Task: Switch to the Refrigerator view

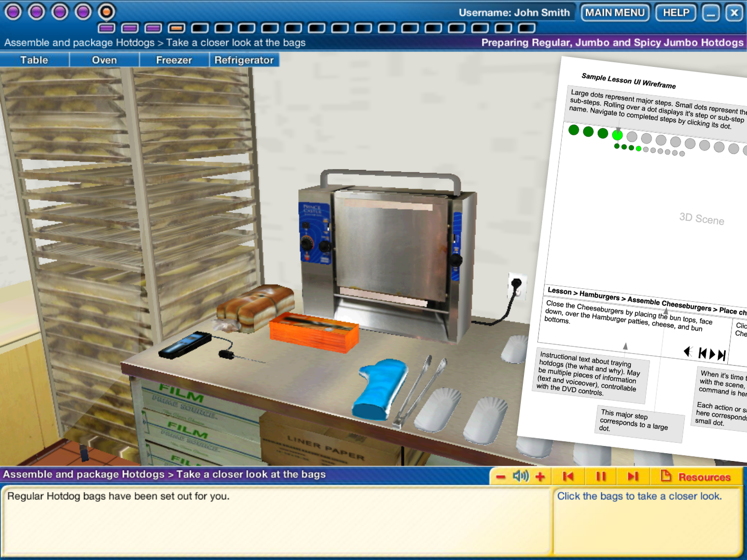Action: 244,60
